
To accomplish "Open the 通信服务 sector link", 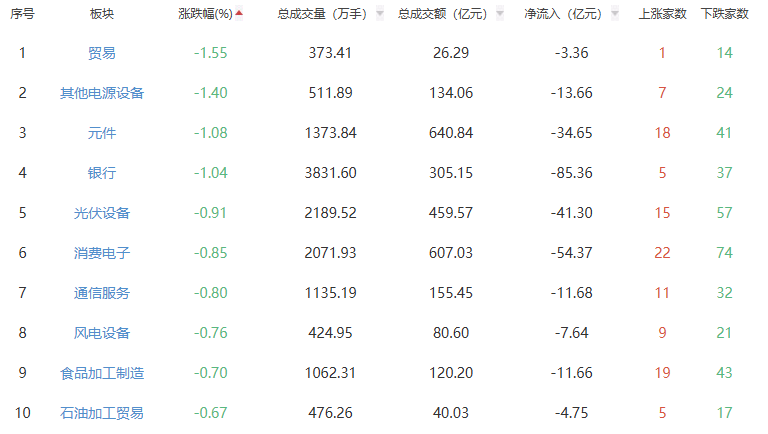I will pyautogui.click(x=102, y=293).
